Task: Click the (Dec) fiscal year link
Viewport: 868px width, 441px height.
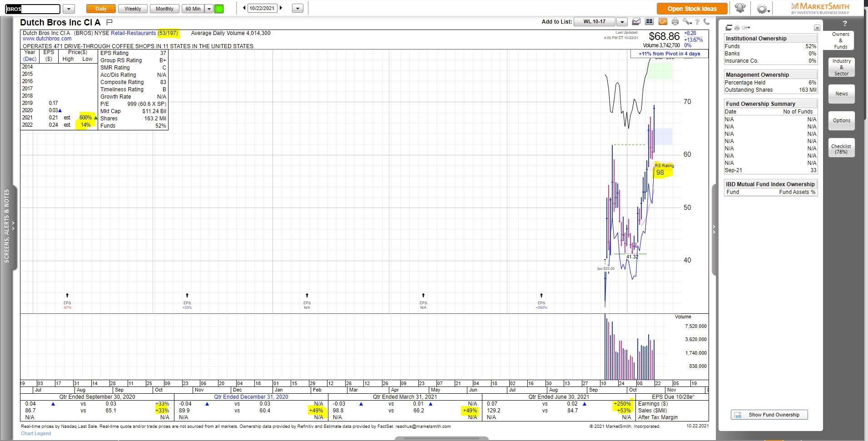Action: [x=30, y=59]
